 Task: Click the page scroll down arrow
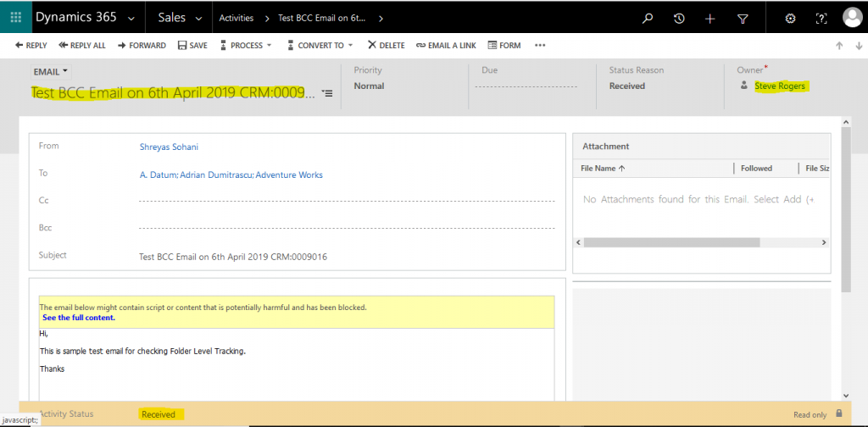point(845,396)
